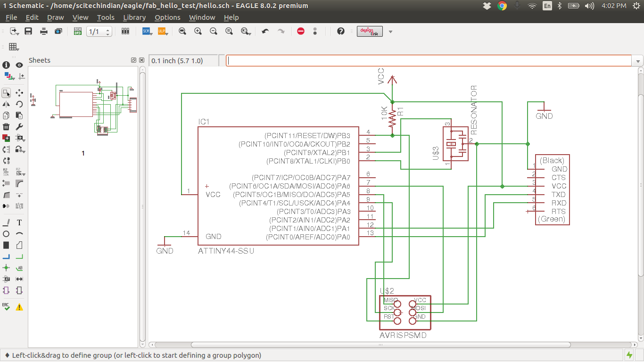Image resolution: width=644 pixels, height=362 pixels.
Task: Click the red Stop icon
Action: coord(301,31)
